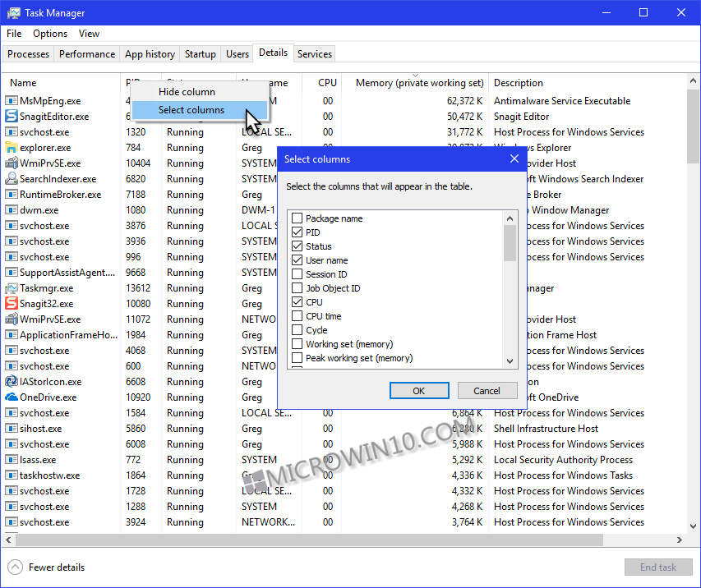Screen dimensions: 701x588
Task: Click columns list scroll down arrow
Action: (x=510, y=361)
